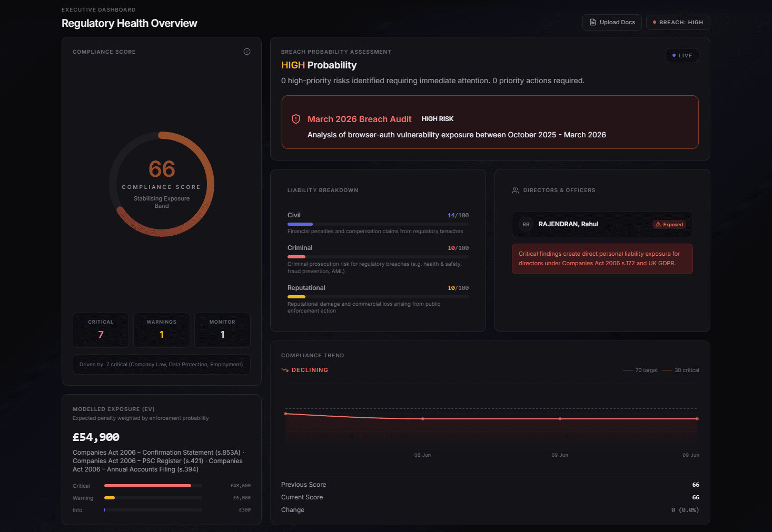Click the Criminal liability progress bar

tap(378, 257)
